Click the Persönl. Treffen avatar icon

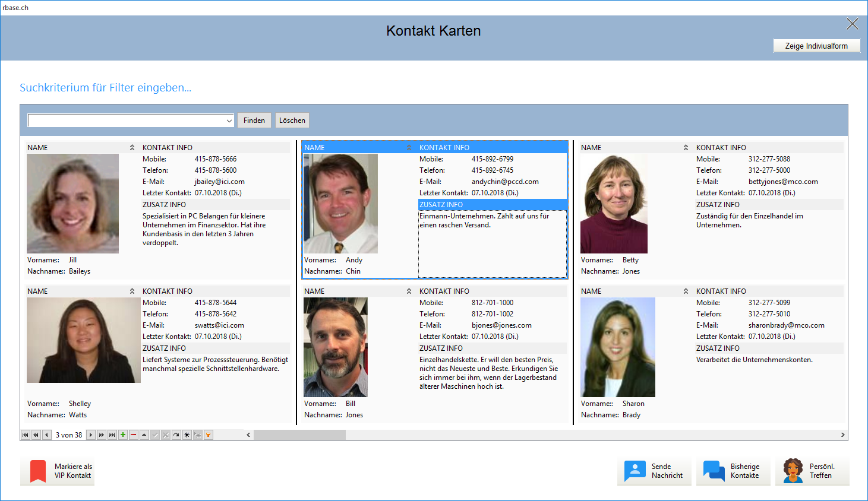tap(793, 471)
